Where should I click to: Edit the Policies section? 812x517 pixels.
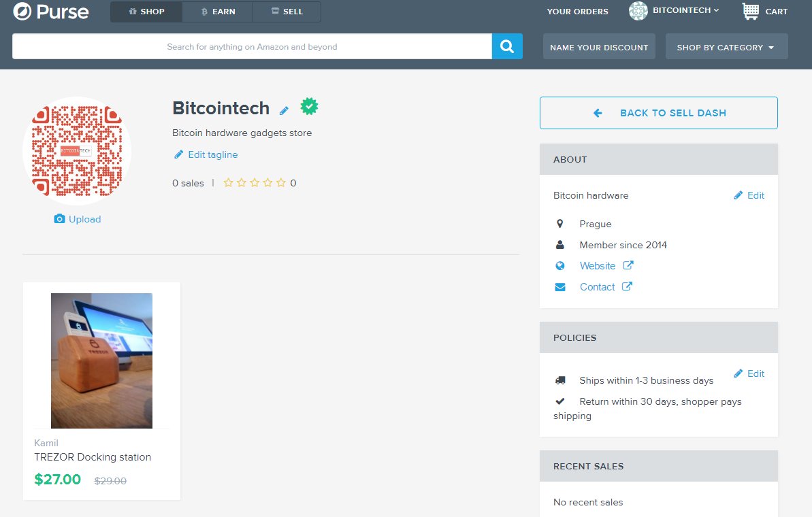tap(749, 373)
